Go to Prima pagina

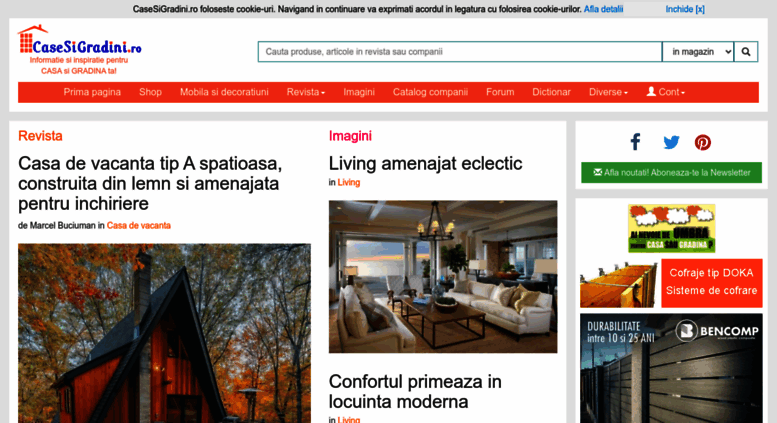coord(92,92)
